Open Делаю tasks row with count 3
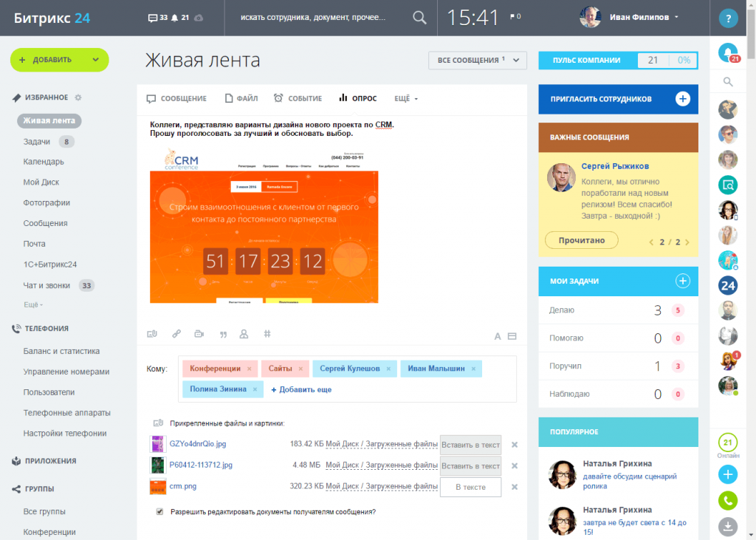Image resolution: width=756 pixels, height=540 pixels. coord(618,310)
